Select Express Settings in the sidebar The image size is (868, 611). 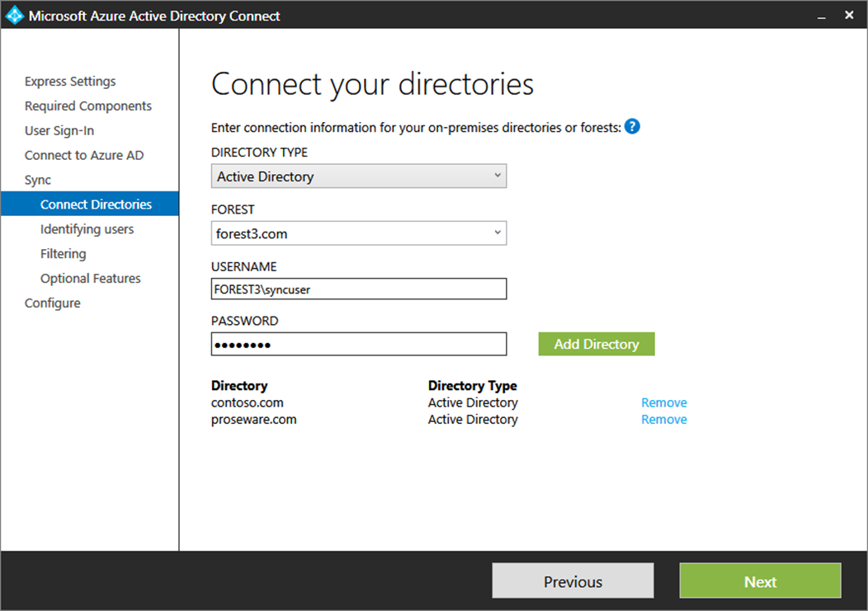pos(70,82)
